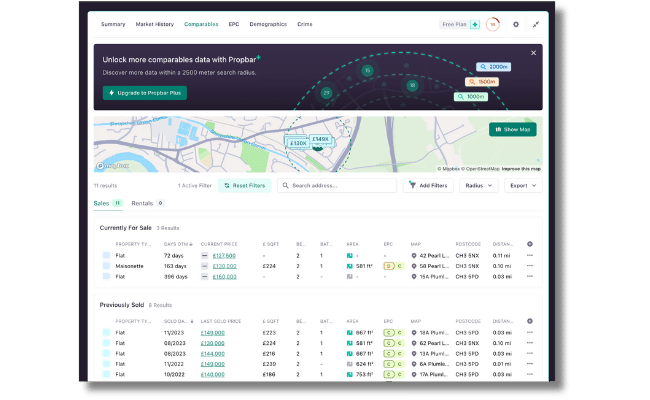
Task: Dismiss the Propbar Plus upgrade banner
Action: tap(534, 53)
